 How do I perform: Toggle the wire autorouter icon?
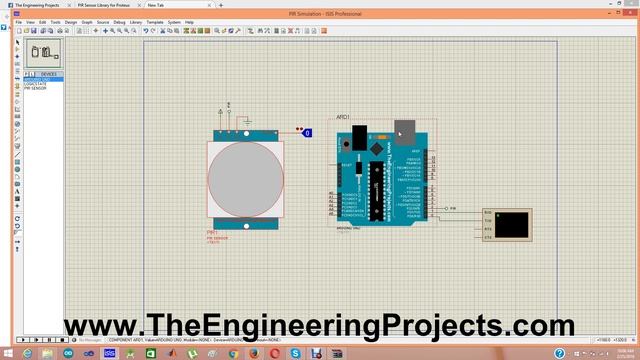(250, 31)
